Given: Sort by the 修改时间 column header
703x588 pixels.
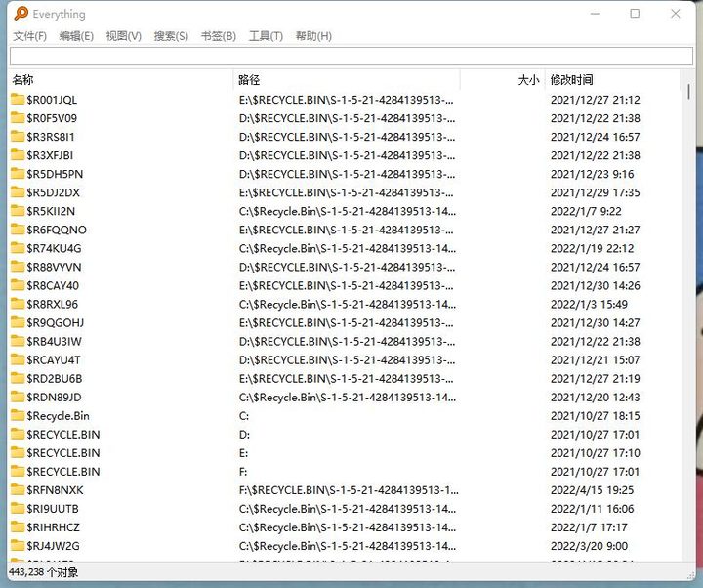Looking at the screenshot, I should (610, 80).
